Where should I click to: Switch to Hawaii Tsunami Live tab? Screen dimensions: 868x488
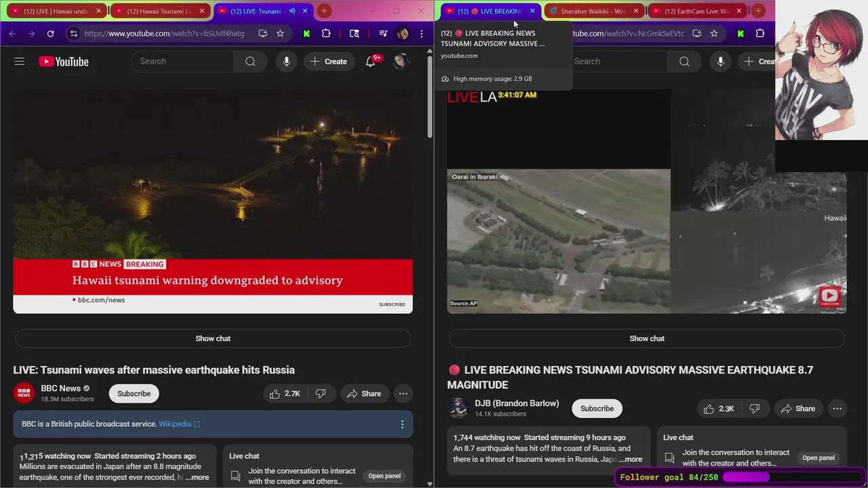(159, 11)
